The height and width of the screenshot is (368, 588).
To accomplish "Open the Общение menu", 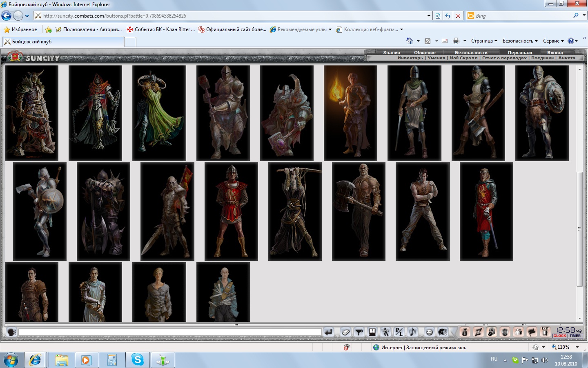I will [x=425, y=52].
